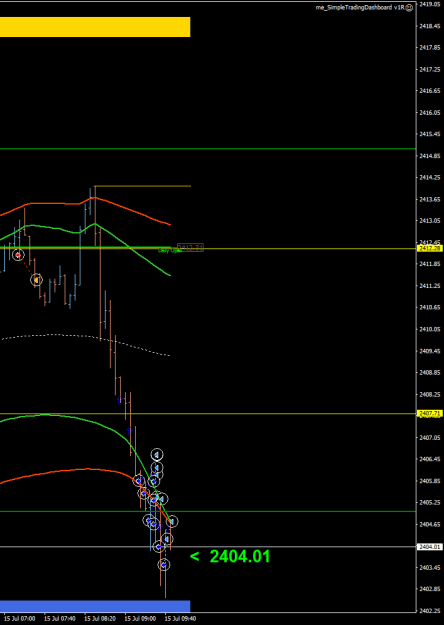Click the 2419.05 price scale label
This screenshot has height=625, width=444.
pos(428,4)
